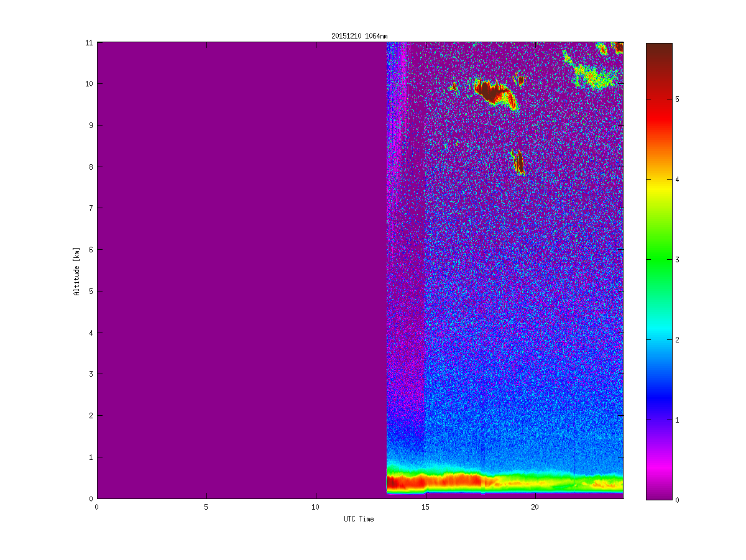Click the 'UTC Time' x-axis label
This screenshot has width=746, height=560.
point(359,519)
